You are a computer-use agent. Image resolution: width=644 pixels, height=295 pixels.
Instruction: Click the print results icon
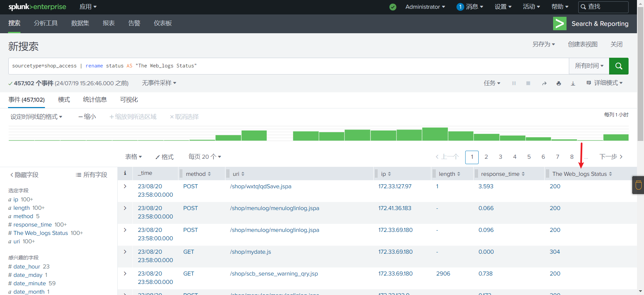click(558, 83)
